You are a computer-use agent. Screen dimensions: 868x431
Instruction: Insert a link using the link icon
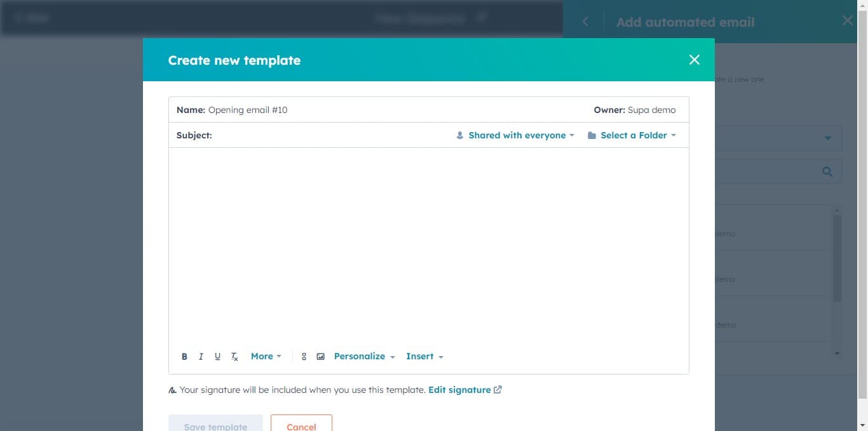pyautogui.click(x=303, y=356)
